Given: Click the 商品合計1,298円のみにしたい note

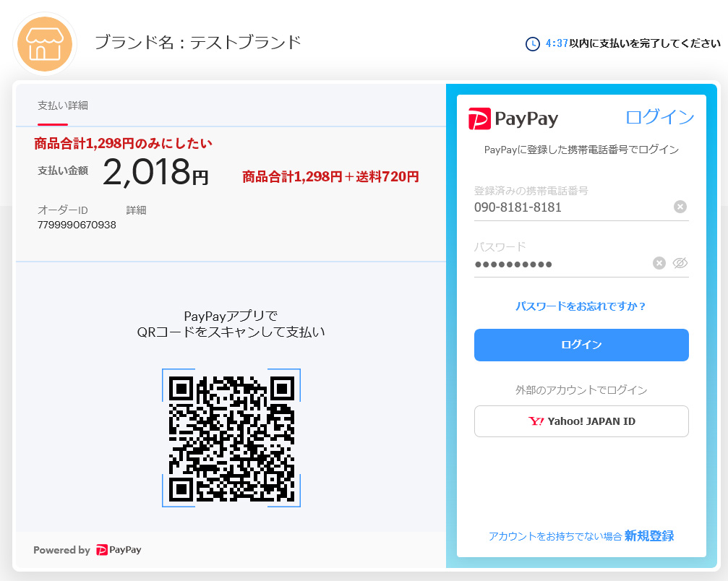Looking at the screenshot, I should coord(123,143).
